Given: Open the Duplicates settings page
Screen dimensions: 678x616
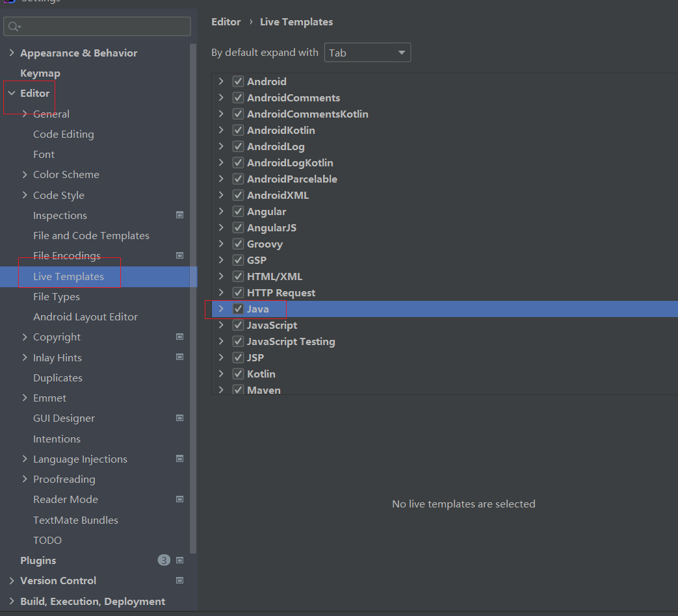Looking at the screenshot, I should [x=58, y=378].
